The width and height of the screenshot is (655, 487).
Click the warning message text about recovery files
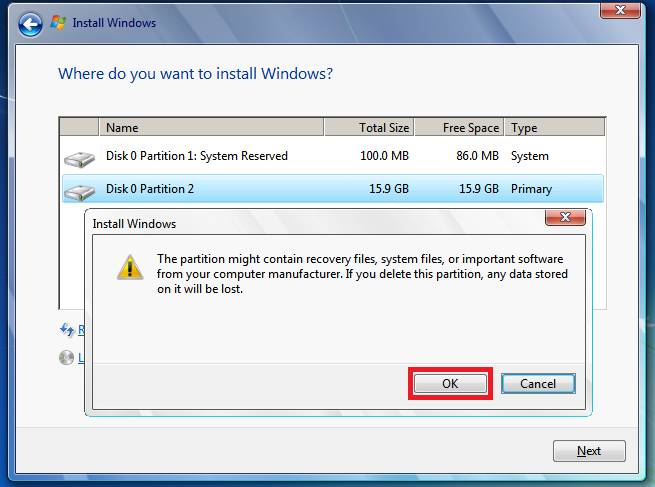(362, 274)
